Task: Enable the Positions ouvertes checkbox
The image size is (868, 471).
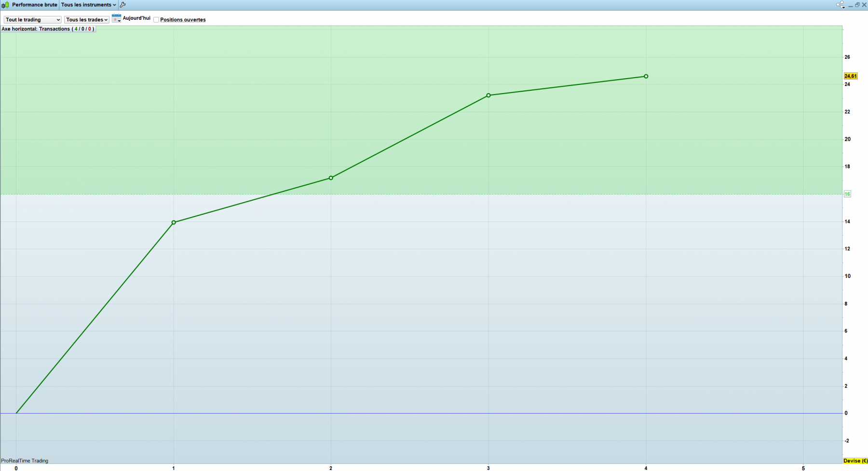Action: pyautogui.click(x=156, y=20)
